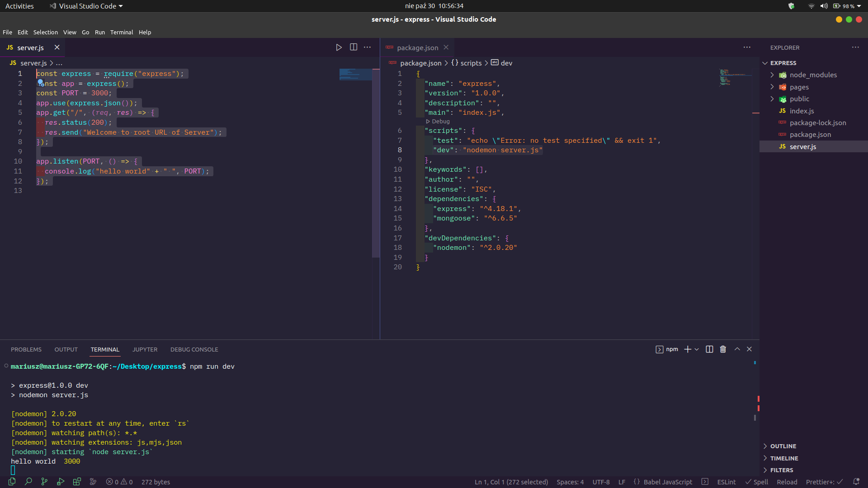The height and width of the screenshot is (488, 868).
Task: Expand the pages folder
Action: [799, 87]
